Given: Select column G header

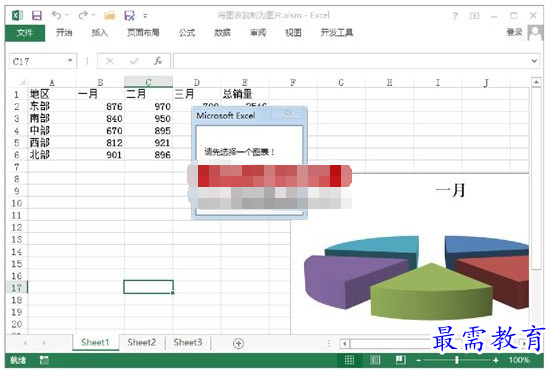Looking at the screenshot, I should pyautogui.click(x=341, y=82).
